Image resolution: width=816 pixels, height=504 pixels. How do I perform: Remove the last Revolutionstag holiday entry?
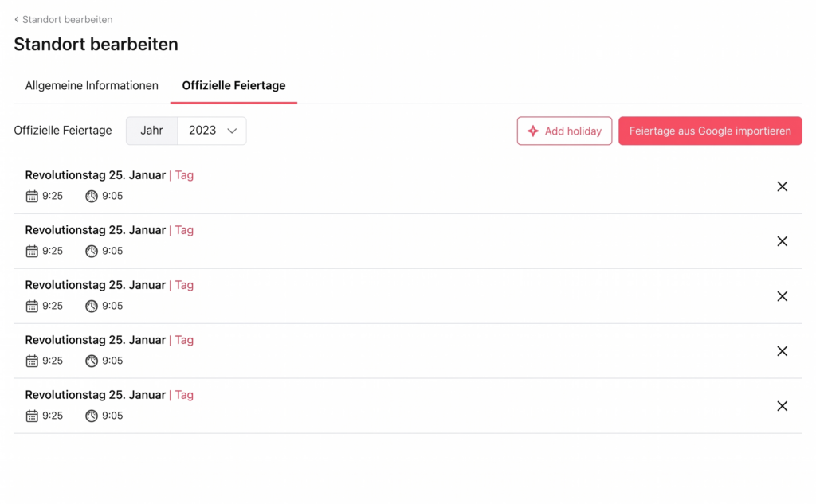(x=782, y=406)
